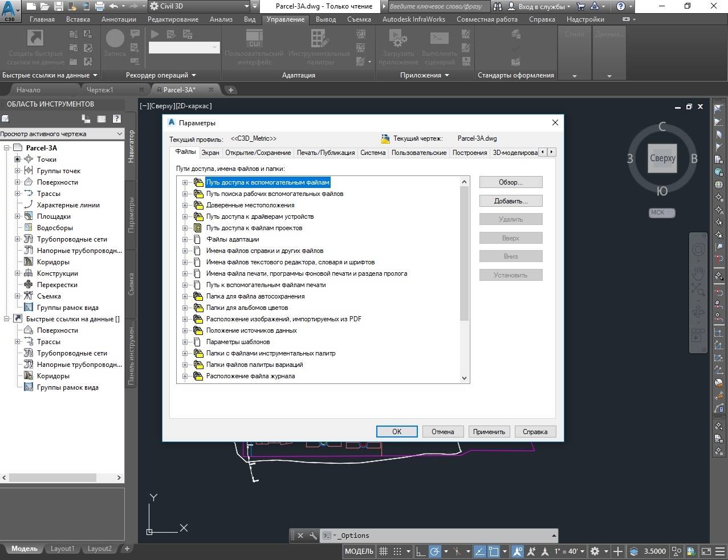Screen dimensions: 728x560
Task: Click the AutoCAD Civil 3D application menu button
Action: [10, 10]
